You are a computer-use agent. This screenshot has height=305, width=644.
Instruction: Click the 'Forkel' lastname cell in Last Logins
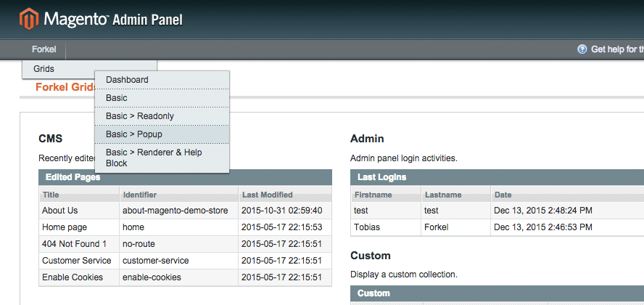456,227
